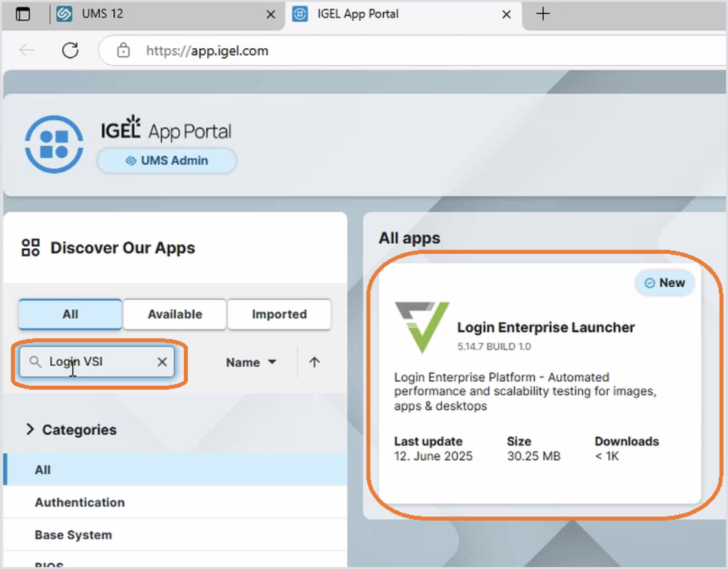Click the site info lock icon
The width and height of the screenshot is (728, 569).
click(123, 51)
